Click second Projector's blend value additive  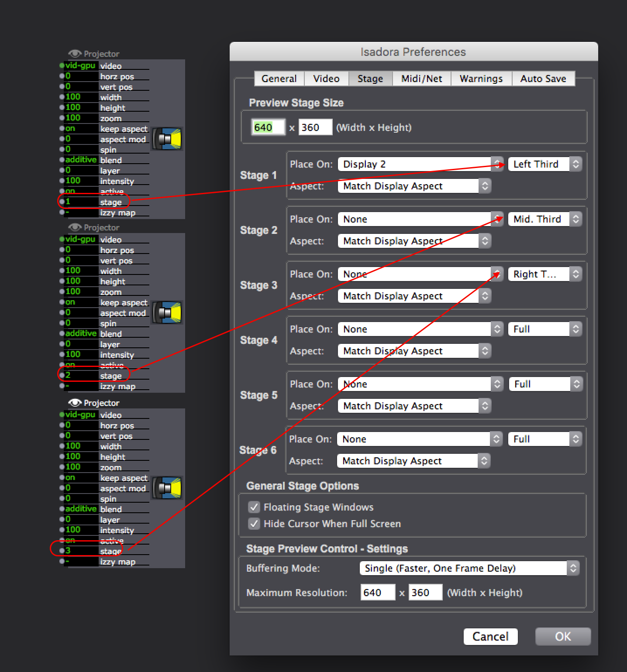tap(81, 333)
